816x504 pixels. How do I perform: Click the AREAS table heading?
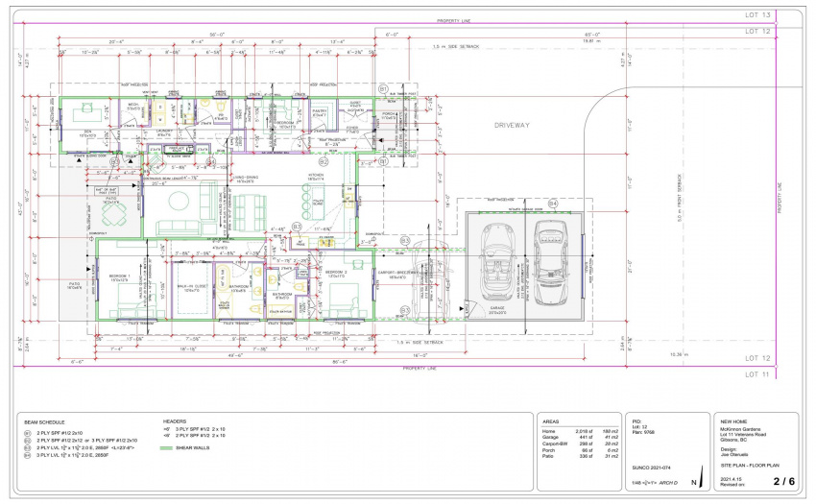tap(551, 420)
